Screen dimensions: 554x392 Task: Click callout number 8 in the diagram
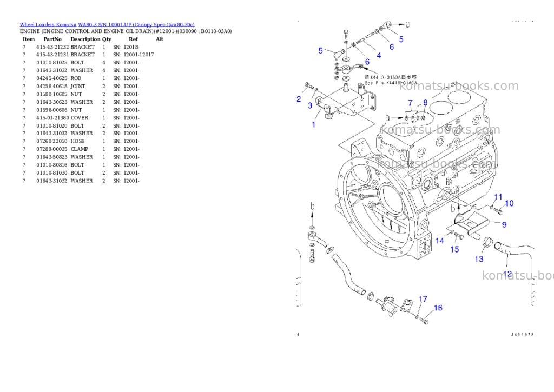425,103
